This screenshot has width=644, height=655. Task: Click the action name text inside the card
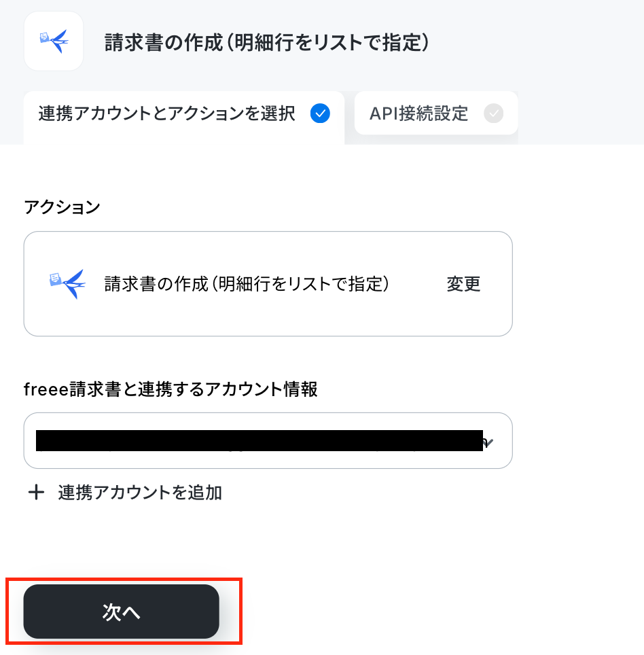point(247,284)
